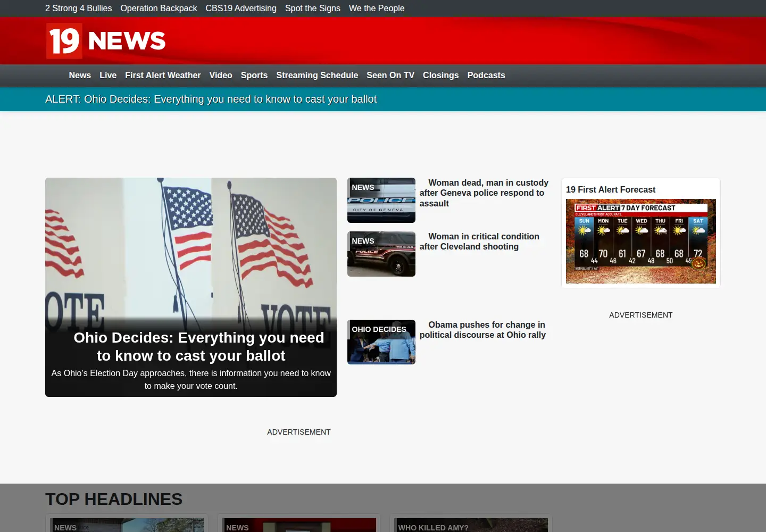
Task: Open the Operation Backpack link
Action: (x=159, y=9)
